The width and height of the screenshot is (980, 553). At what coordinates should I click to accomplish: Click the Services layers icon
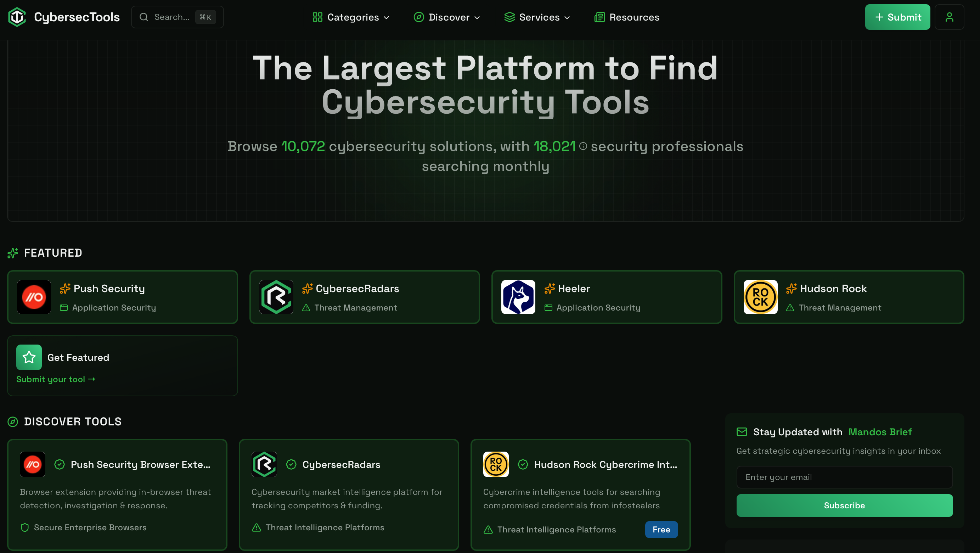point(509,17)
